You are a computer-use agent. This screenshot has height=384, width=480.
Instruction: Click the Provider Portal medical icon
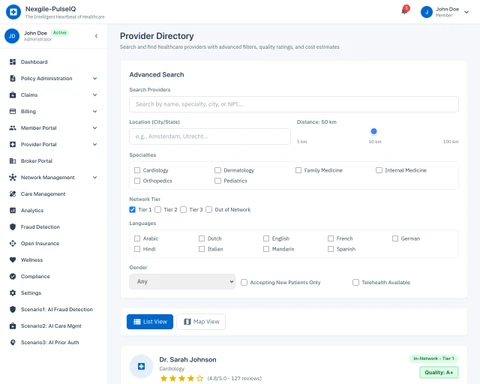[x=13, y=144]
